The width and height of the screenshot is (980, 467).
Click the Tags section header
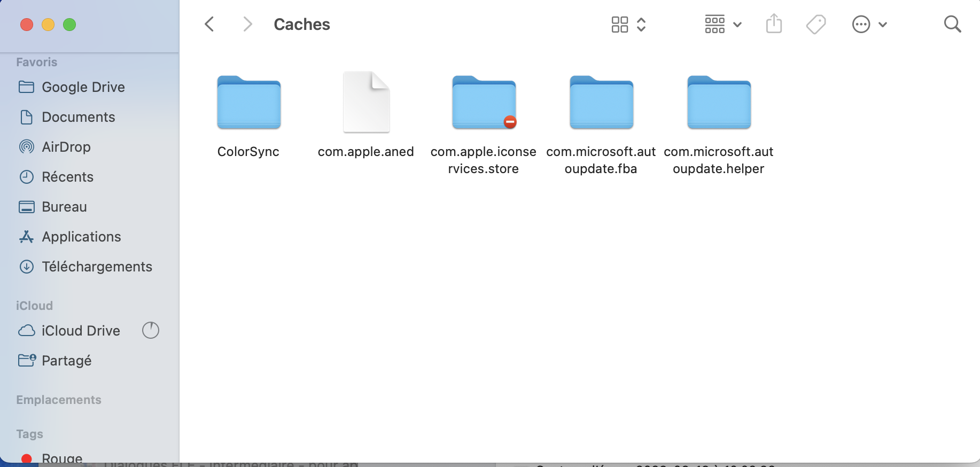(29, 434)
